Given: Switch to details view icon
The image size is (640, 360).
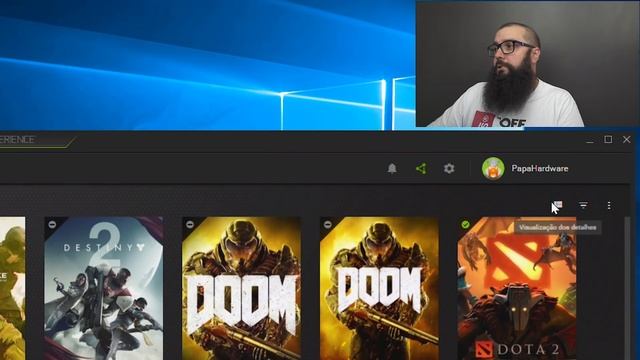Looking at the screenshot, I should click(x=558, y=205).
